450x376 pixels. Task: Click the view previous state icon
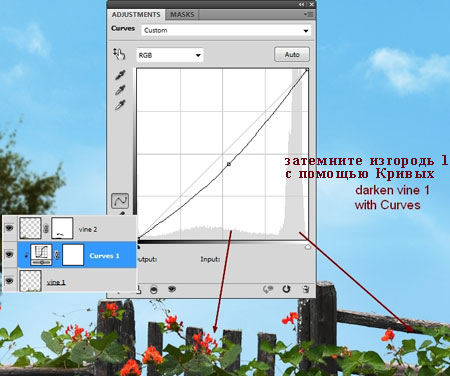point(268,289)
